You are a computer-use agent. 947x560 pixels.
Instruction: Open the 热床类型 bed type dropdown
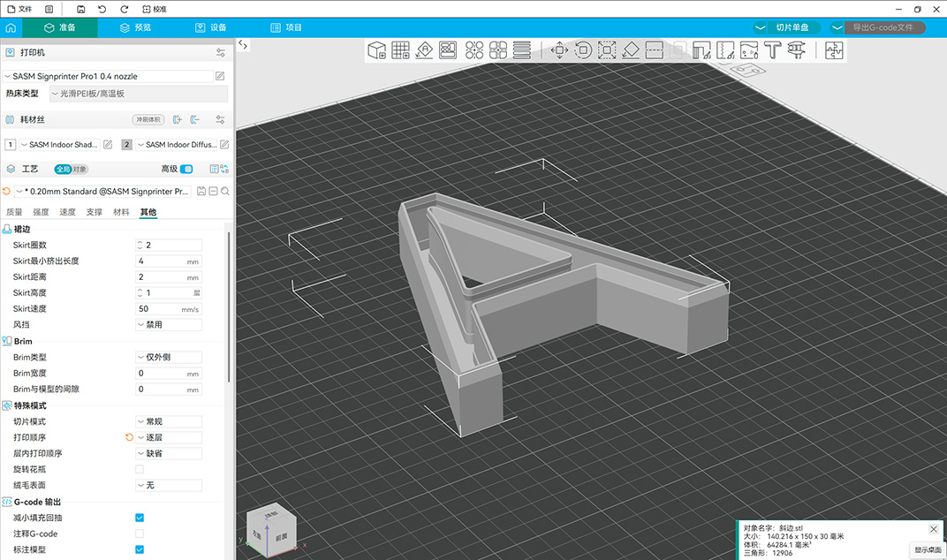click(x=138, y=94)
